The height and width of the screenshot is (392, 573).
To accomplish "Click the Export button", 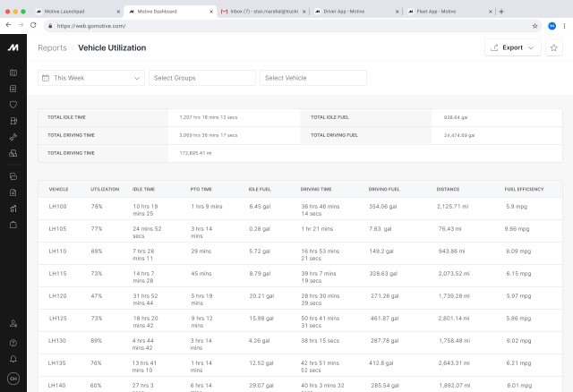I will [x=512, y=47].
